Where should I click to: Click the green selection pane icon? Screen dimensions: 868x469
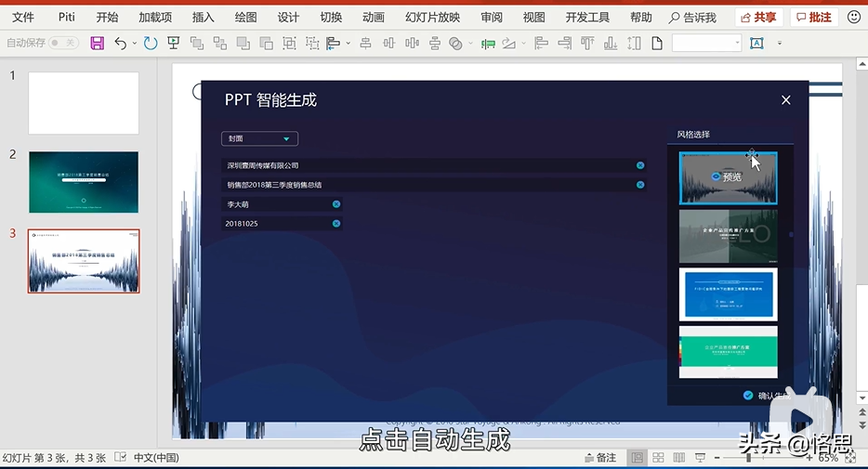488,44
